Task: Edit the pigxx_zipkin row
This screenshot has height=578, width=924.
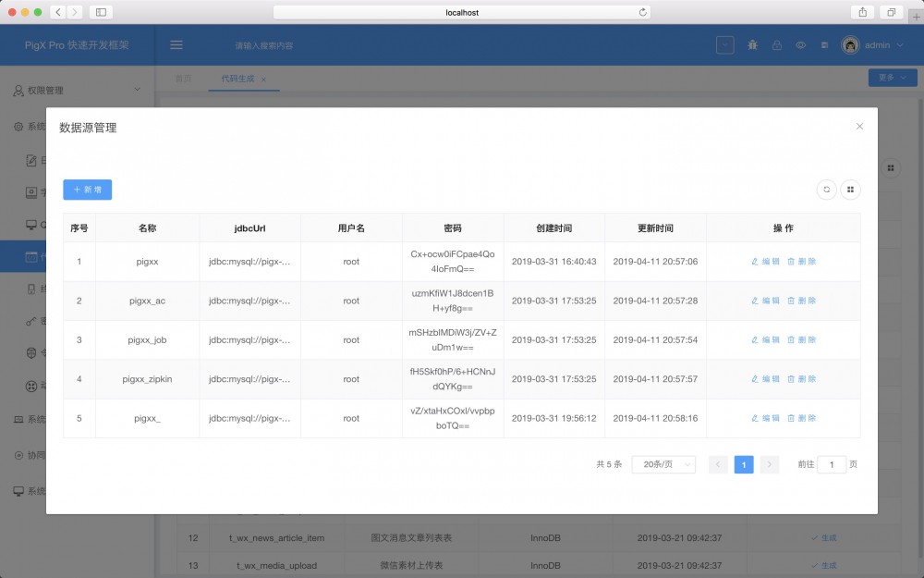Action: pyautogui.click(x=765, y=379)
